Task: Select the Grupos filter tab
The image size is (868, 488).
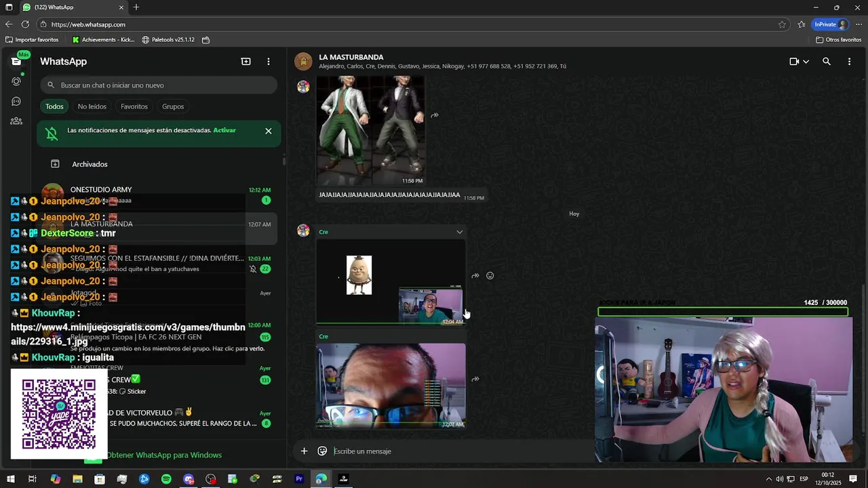Action: [173, 106]
